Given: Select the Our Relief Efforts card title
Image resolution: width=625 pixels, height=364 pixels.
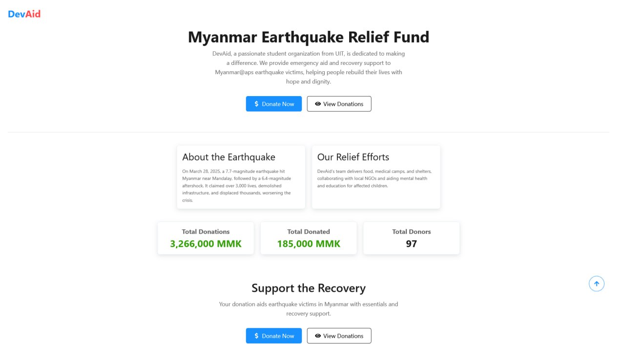Looking at the screenshot, I should pos(353,157).
